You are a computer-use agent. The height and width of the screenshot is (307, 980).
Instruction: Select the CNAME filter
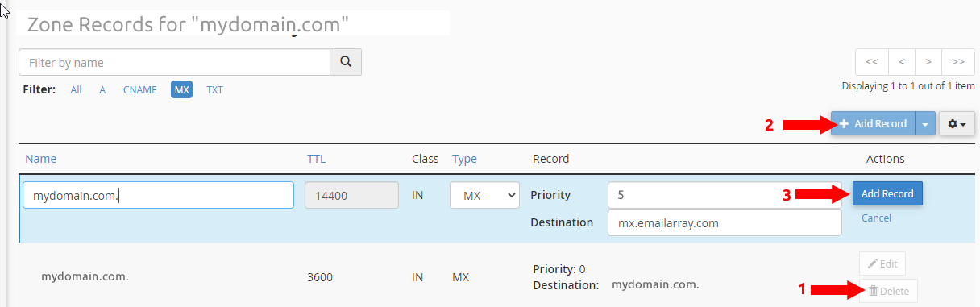139,90
